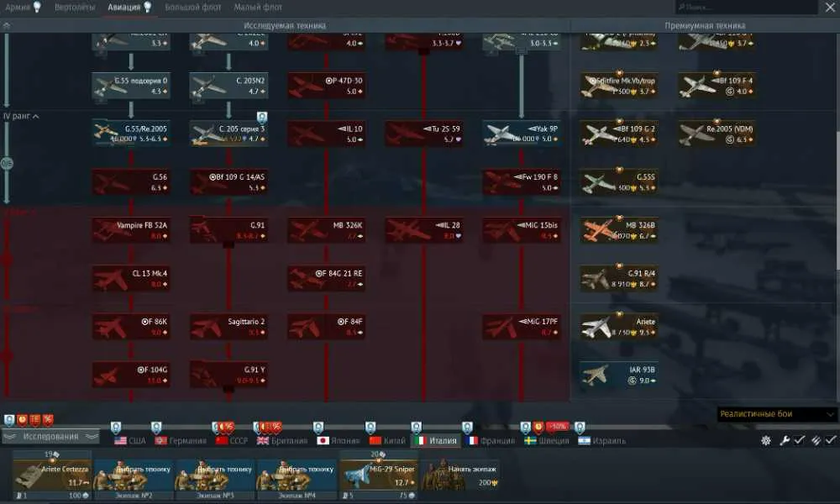
Task: Click the wrench auto-repair icon
Action: [785, 440]
